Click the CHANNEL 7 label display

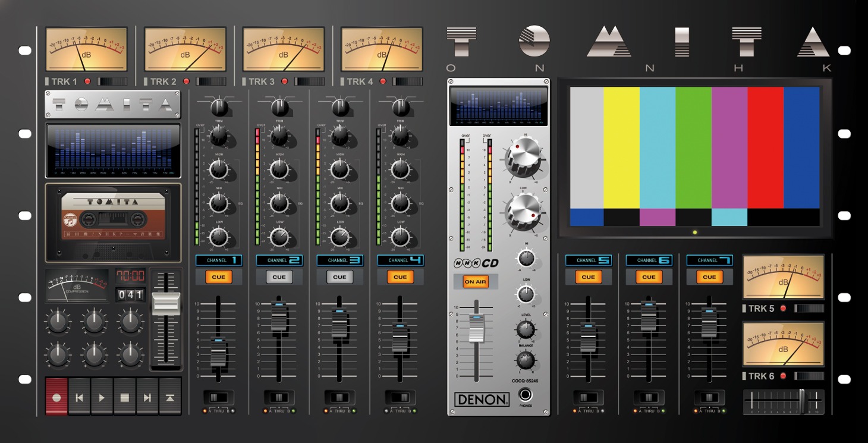point(709,260)
